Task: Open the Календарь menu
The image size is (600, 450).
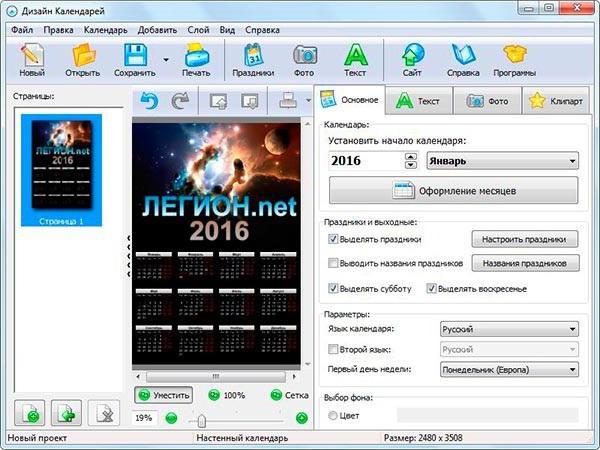Action: tap(106, 30)
